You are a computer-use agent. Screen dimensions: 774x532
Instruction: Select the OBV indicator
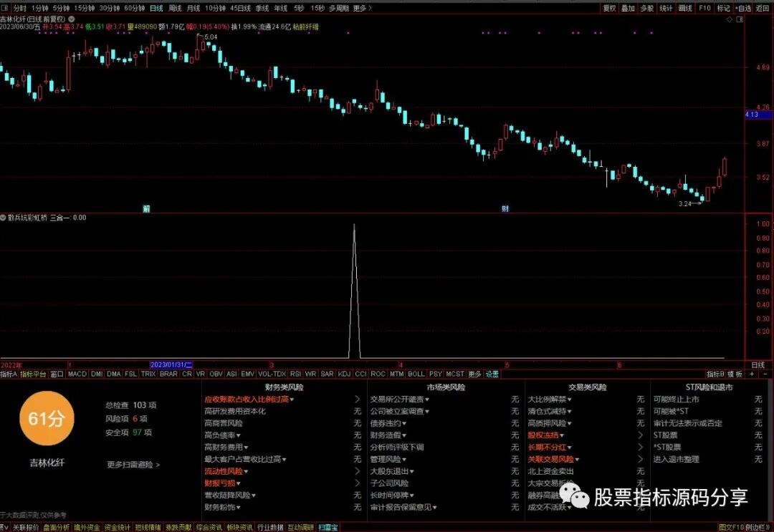click(216, 374)
